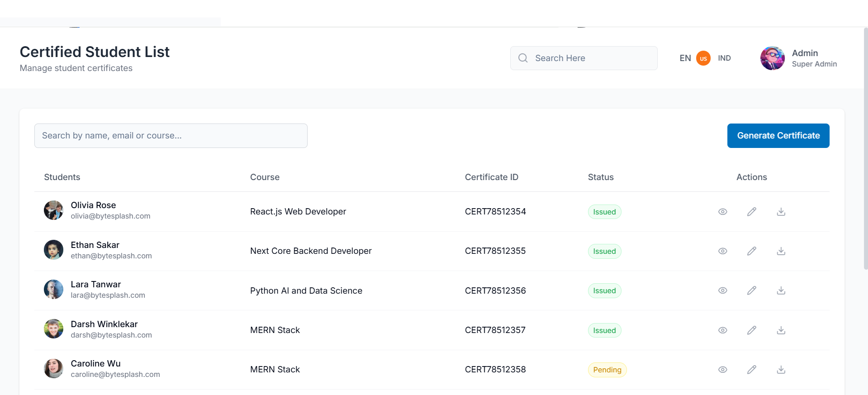Viewport: 868px width, 395px height.
Task: Click the edit pencil for Ethan Sakar
Action: [x=751, y=251]
